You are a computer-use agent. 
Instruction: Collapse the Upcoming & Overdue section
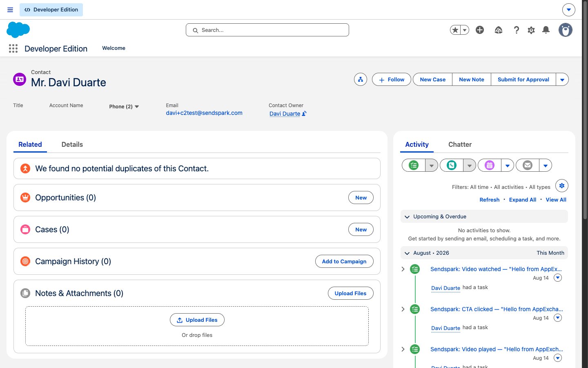tap(407, 217)
